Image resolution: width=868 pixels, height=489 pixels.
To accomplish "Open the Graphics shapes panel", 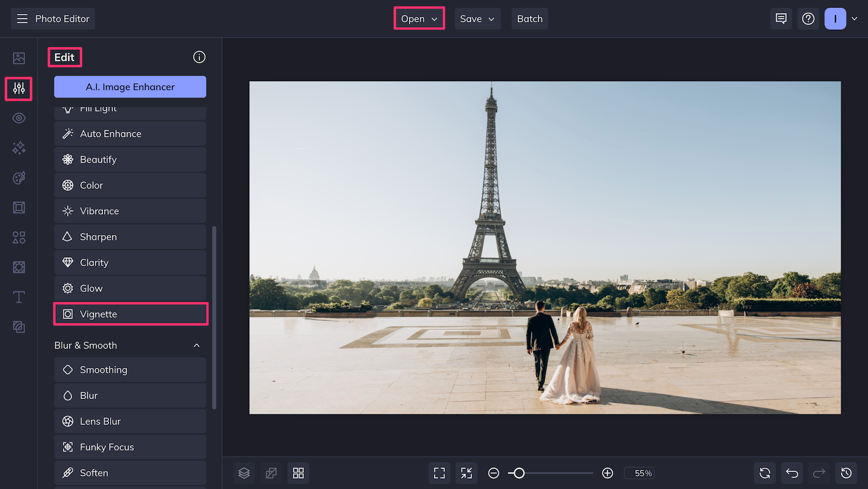I will (18, 237).
